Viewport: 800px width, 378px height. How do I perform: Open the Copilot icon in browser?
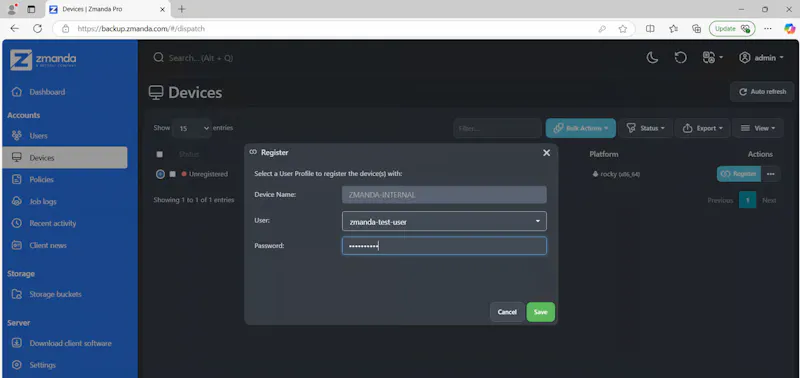(x=789, y=29)
